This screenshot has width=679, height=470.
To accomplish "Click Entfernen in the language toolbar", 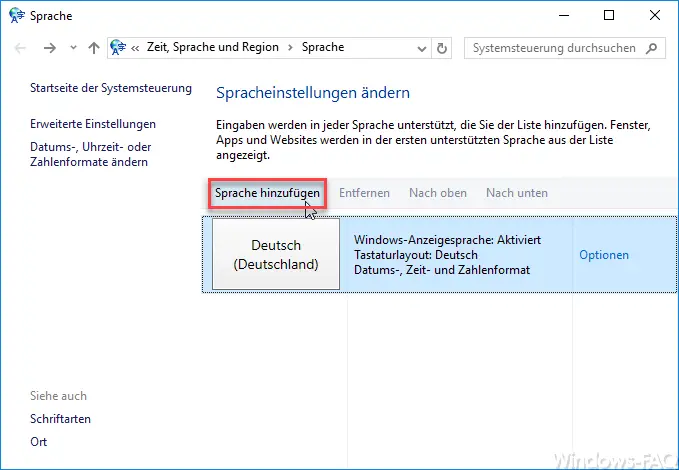I will [364, 193].
